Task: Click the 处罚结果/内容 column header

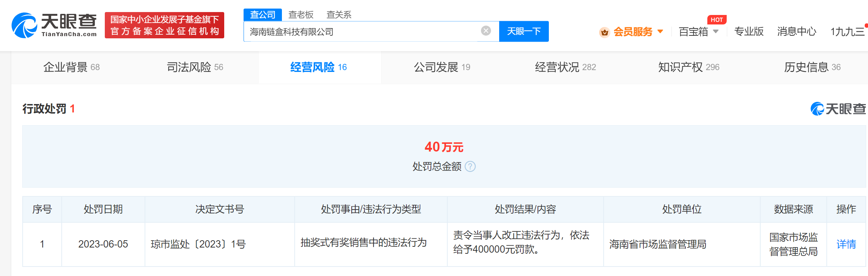Action: [x=525, y=209]
